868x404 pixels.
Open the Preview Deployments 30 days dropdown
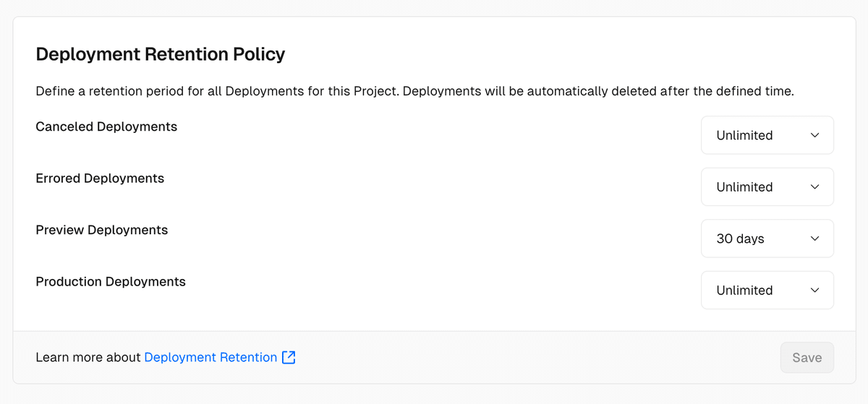pyautogui.click(x=767, y=238)
